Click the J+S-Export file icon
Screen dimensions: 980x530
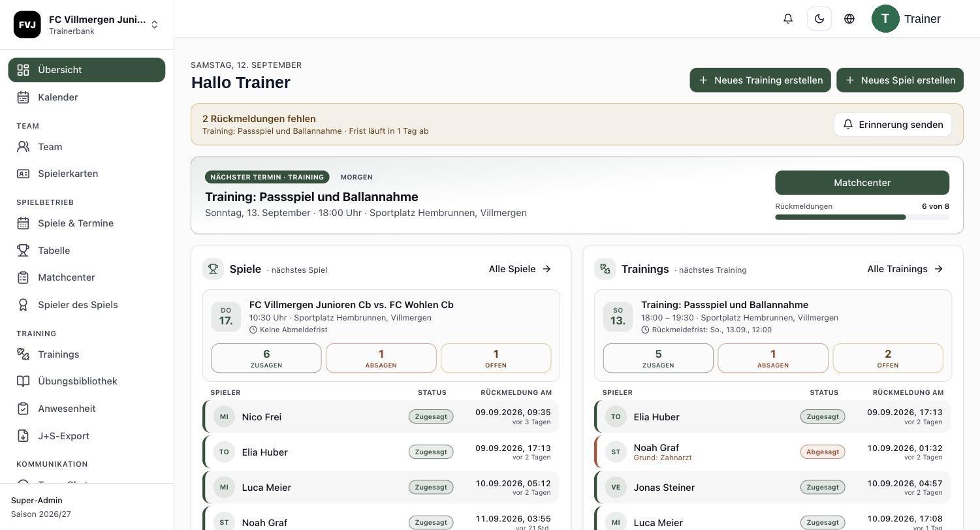(23, 436)
